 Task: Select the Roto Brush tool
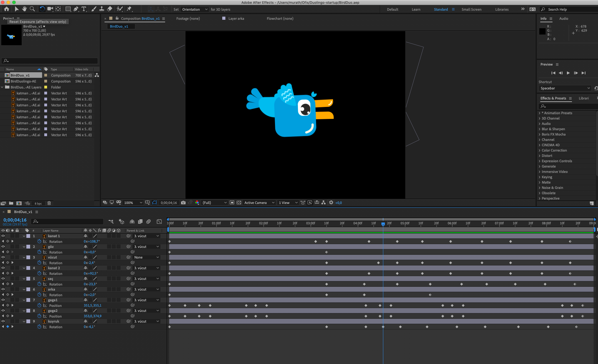click(120, 9)
